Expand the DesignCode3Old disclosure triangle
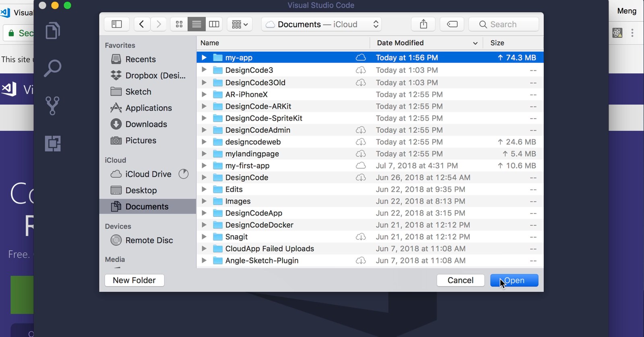Screen dimensions: 644x337 click(x=204, y=82)
